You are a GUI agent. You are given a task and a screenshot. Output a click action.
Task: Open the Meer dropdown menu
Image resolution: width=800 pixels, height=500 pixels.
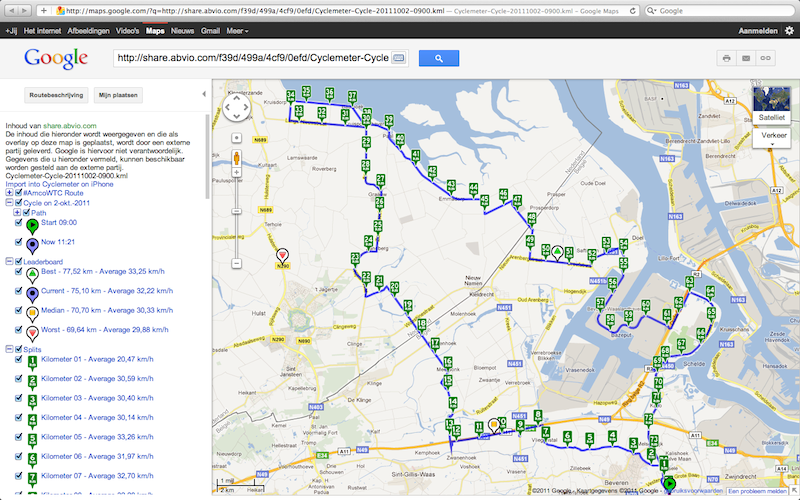237,31
